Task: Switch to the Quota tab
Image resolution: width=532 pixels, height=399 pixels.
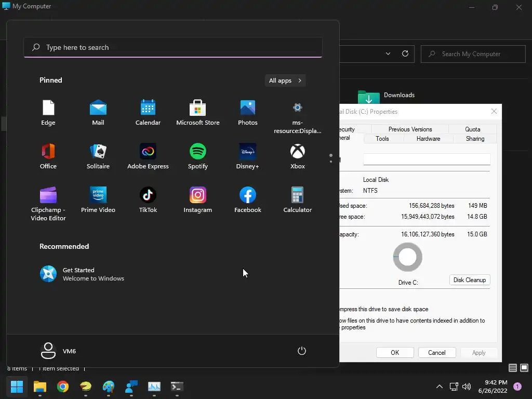Action: (473, 129)
